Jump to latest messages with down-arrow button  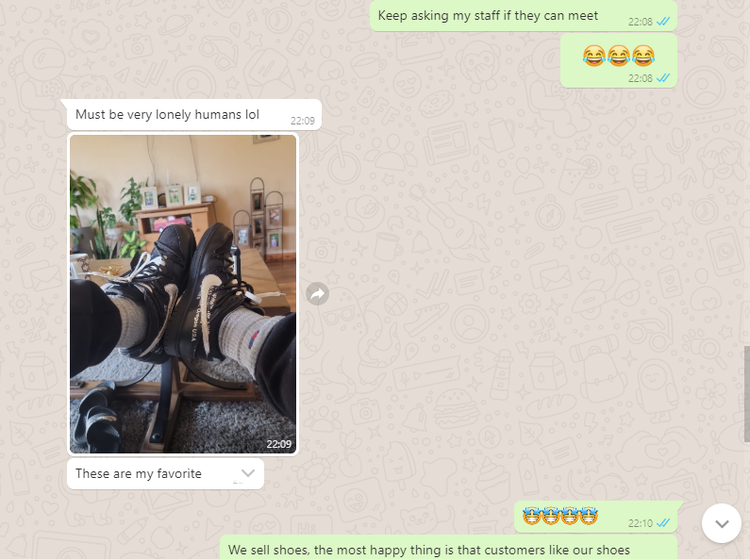(722, 523)
